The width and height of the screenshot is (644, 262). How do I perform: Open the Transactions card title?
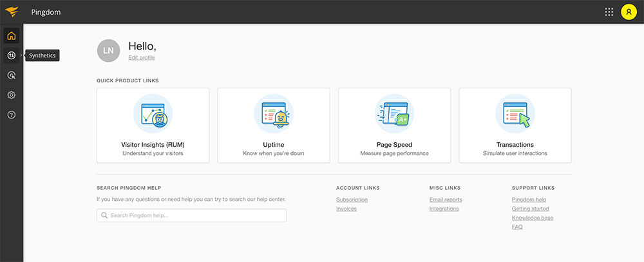pos(515,145)
